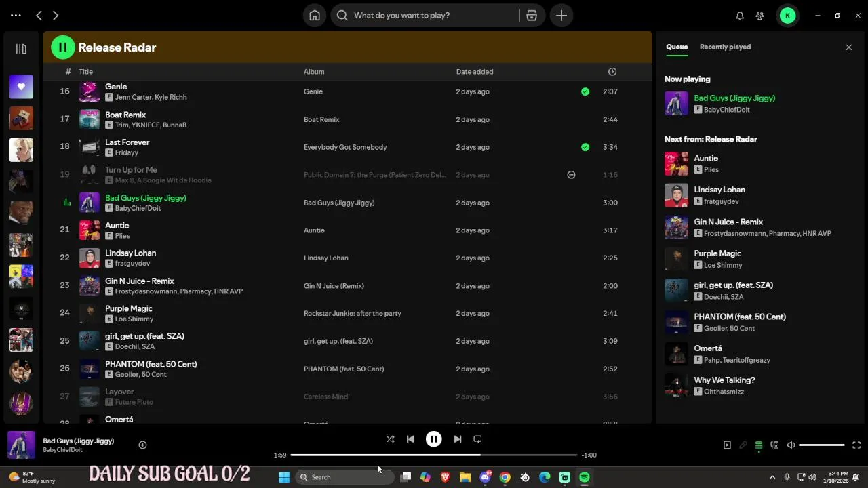
Task: Navigate back with the left arrow
Action: (x=39, y=15)
